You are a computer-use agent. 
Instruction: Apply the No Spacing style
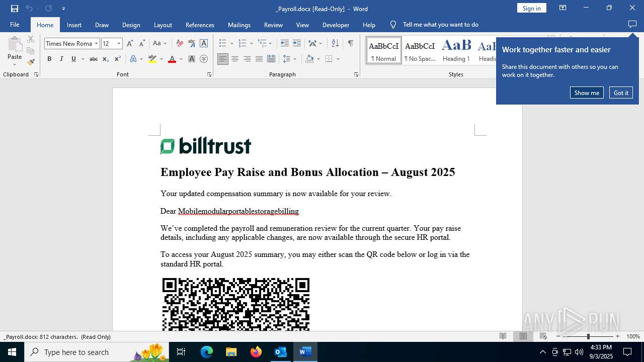coord(420,50)
